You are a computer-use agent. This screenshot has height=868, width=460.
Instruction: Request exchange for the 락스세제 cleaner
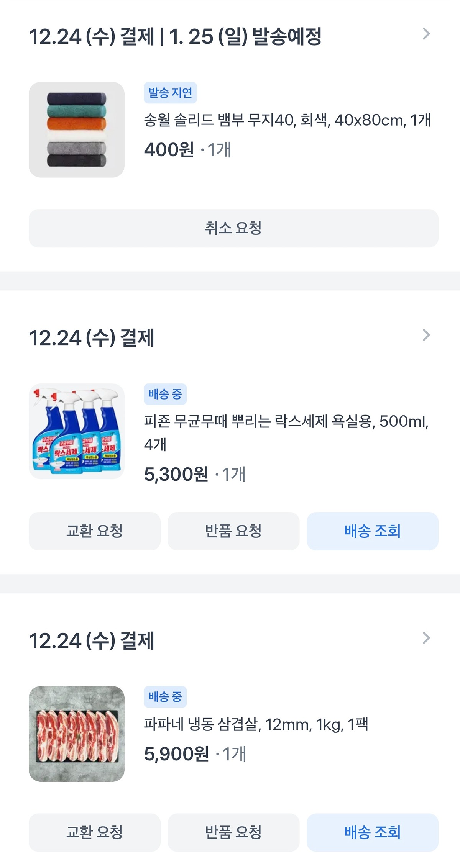pos(94,531)
